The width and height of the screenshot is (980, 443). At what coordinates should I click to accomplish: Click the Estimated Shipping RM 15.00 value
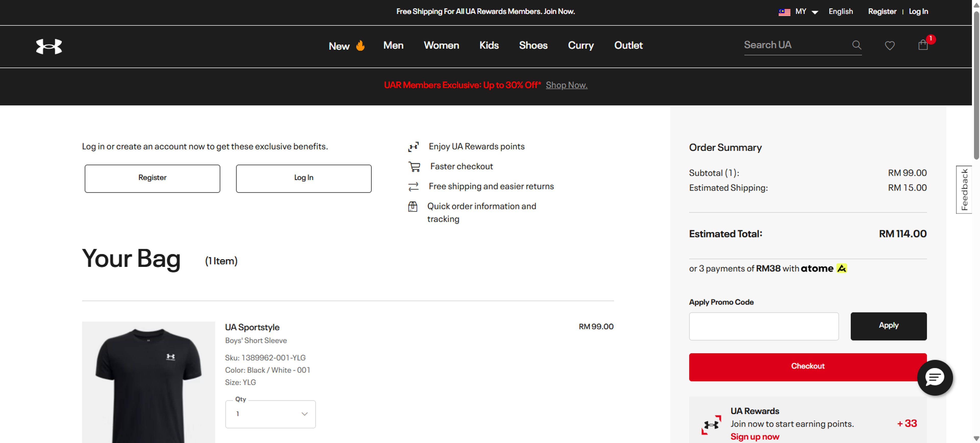tap(907, 188)
